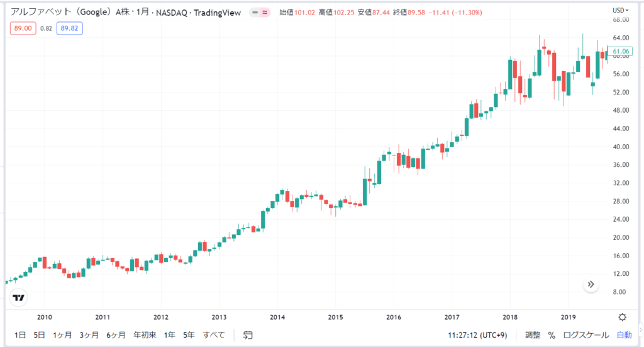Screen dimensions: 644x347
Task: Click the 61.06 current price label
Action: [x=620, y=52]
